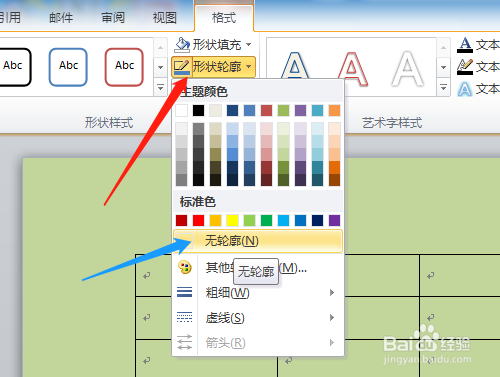
Task: Click the line weight icon
Action: tap(184, 292)
